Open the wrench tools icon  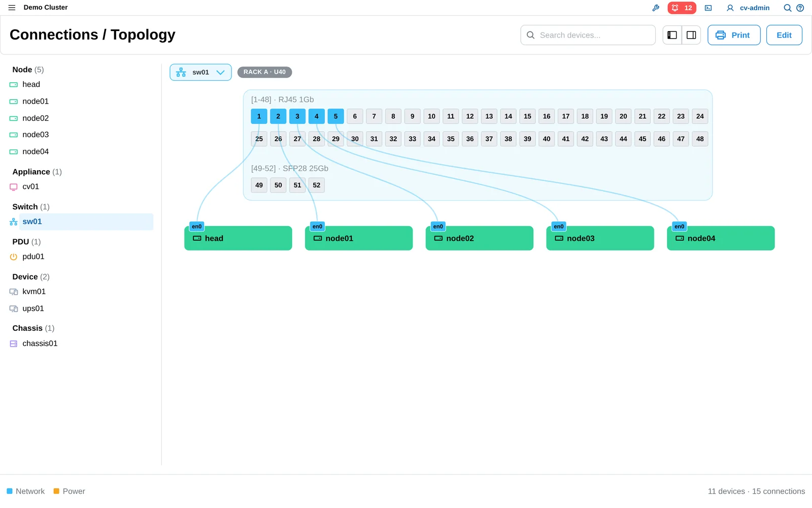point(656,8)
